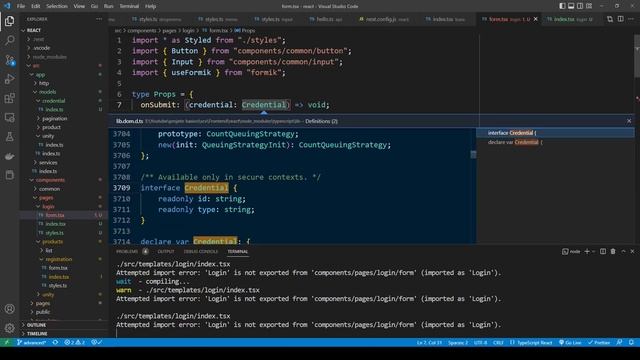Click the git branch name in status bar
Viewport: 640px width, 360px height.
(x=31, y=342)
